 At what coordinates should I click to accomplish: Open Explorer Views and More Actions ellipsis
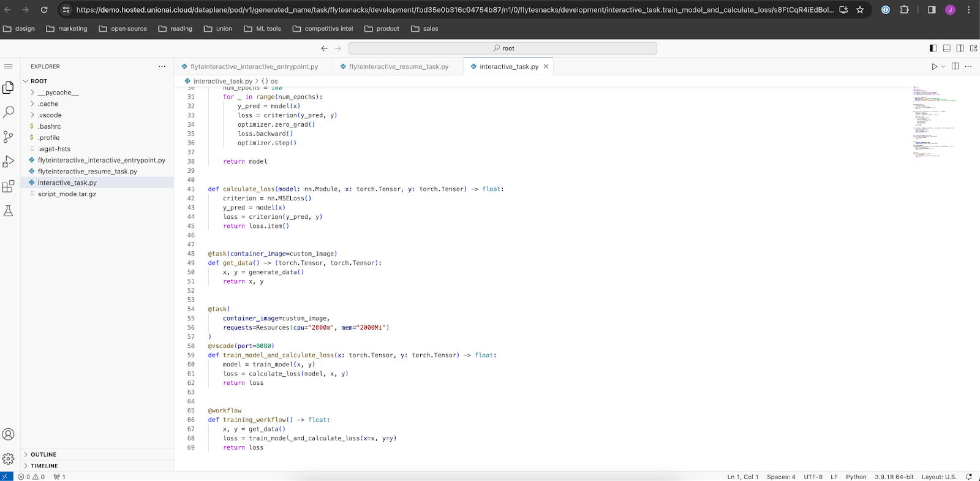(162, 66)
